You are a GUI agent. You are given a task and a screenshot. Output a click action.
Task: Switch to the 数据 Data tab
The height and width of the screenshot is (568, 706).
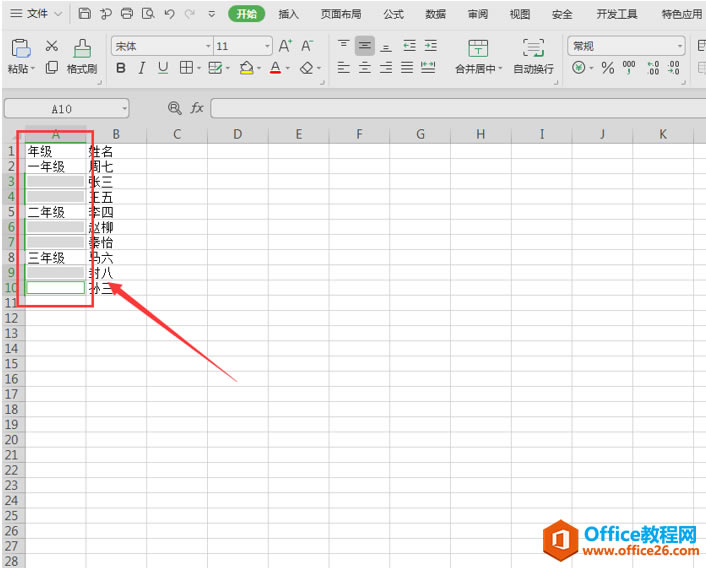point(435,14)
